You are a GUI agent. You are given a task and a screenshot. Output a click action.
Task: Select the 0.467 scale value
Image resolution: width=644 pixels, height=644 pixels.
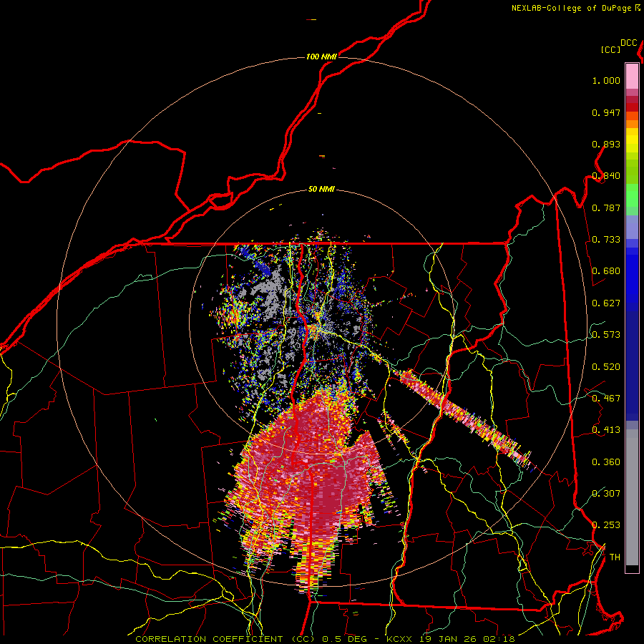tap(606, 399)
